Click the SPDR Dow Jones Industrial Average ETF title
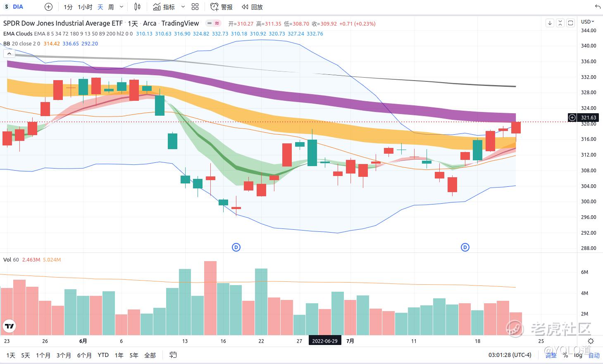 [x=63, y=24]
